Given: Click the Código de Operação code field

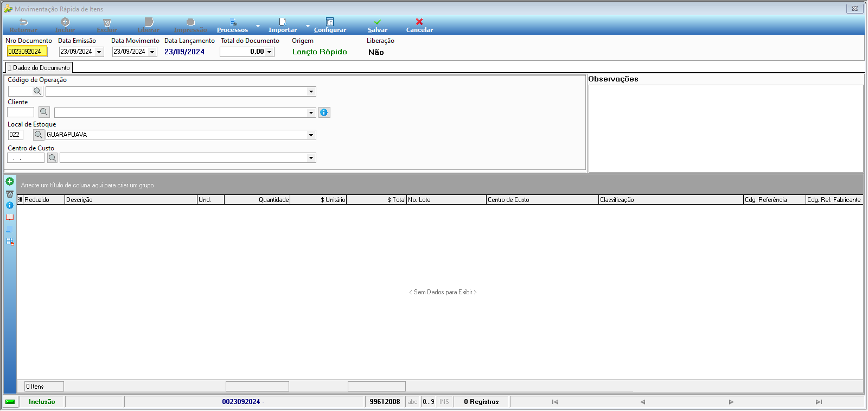Looking at the screenshot, I should (x=21, y=91).
